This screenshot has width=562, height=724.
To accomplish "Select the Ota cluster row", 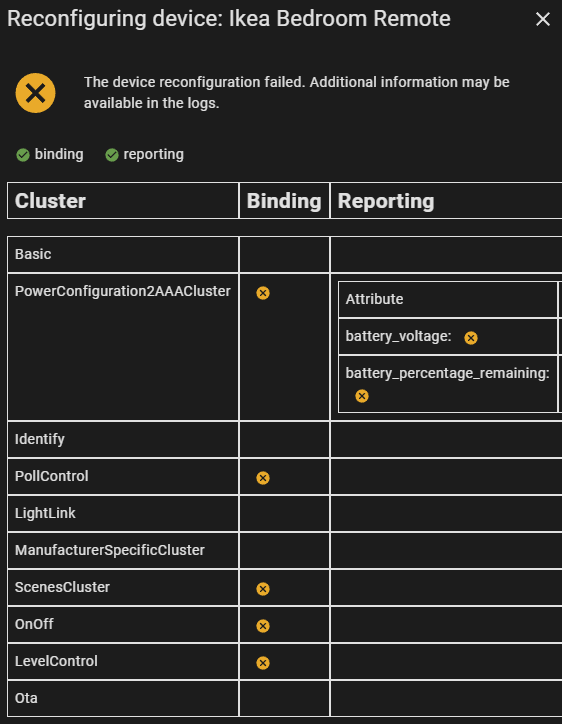I will coord(284,698).
